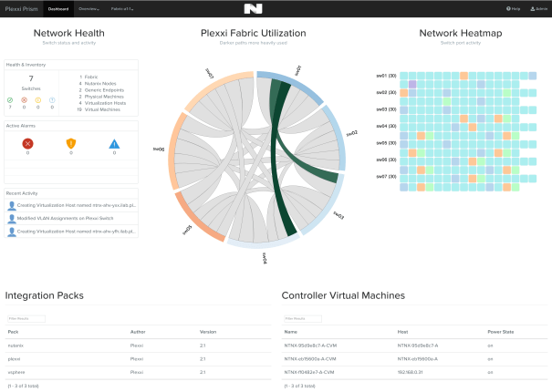Screen dimensions: 552x392
Task: Open the Virtual Machines inventory link
Action: [99, 108]
